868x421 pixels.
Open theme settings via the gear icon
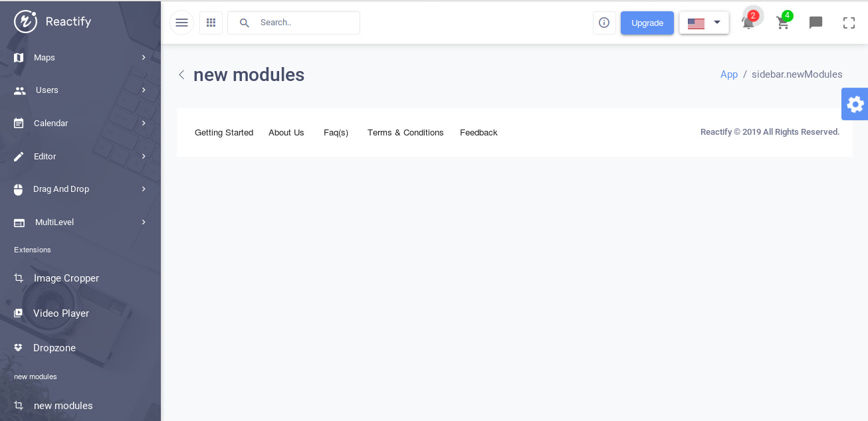click(x=855, y=104)
